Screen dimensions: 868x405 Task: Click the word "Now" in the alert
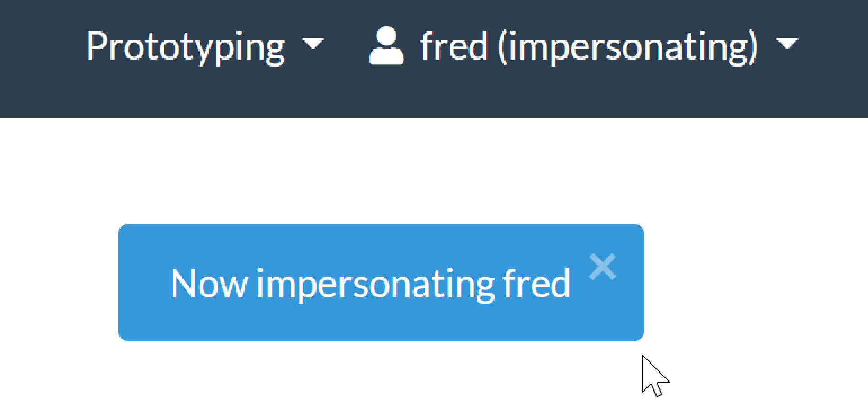click(209, 283)
